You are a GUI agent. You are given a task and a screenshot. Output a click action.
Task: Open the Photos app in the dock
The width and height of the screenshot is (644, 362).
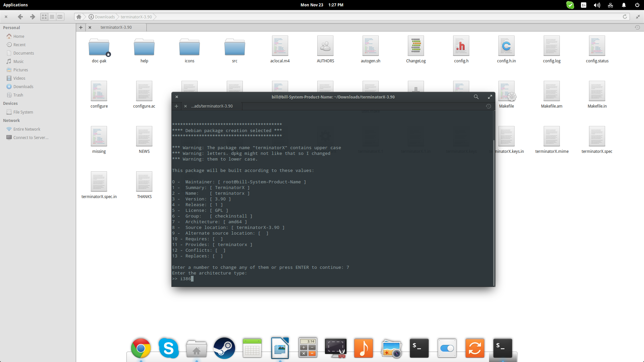click(x=391, y=348)
